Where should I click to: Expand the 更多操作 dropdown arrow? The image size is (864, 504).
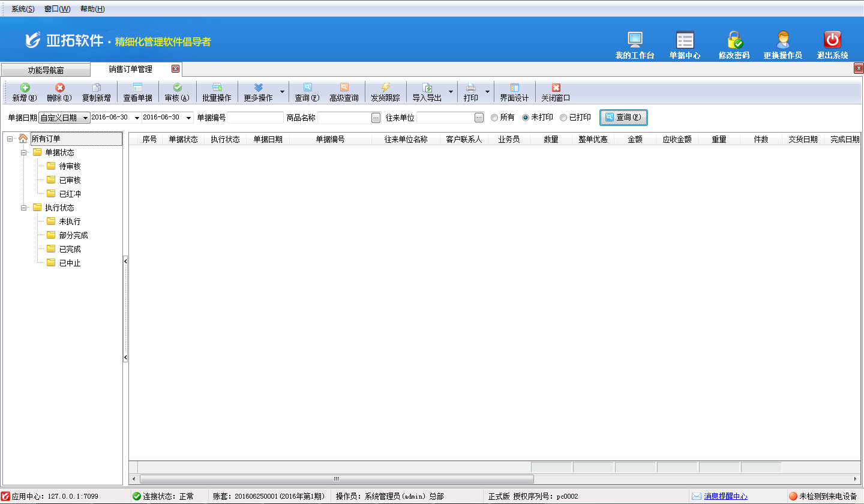point(283,92)
